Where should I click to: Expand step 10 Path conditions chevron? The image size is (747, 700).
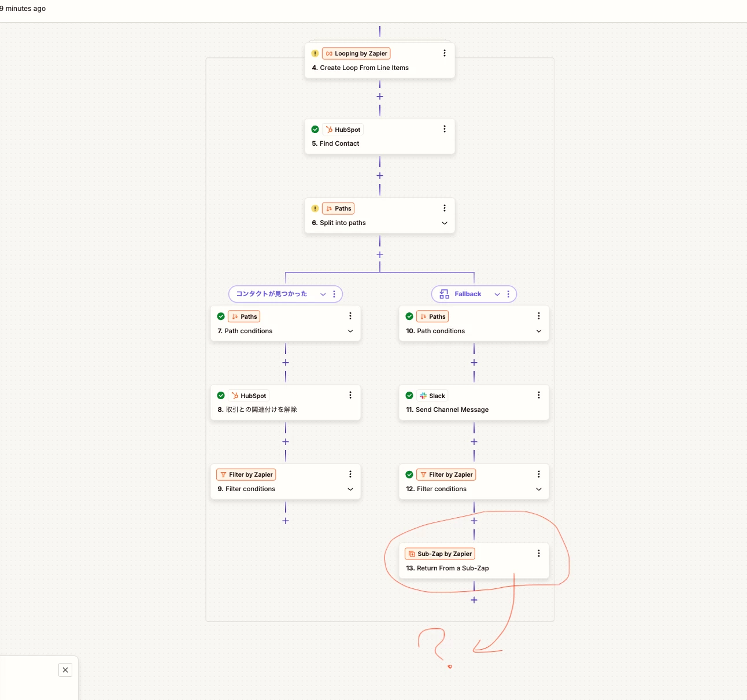[538, 331]
